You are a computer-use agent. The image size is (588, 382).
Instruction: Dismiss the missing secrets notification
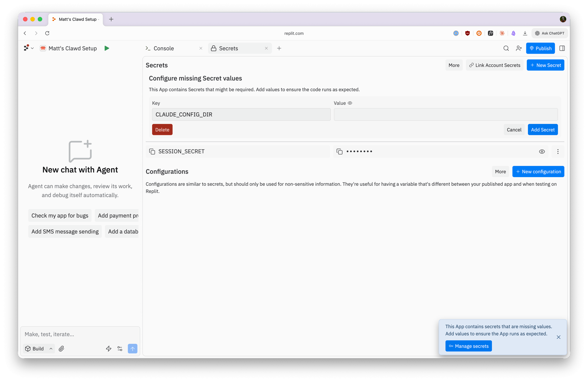tap(558, 337)
